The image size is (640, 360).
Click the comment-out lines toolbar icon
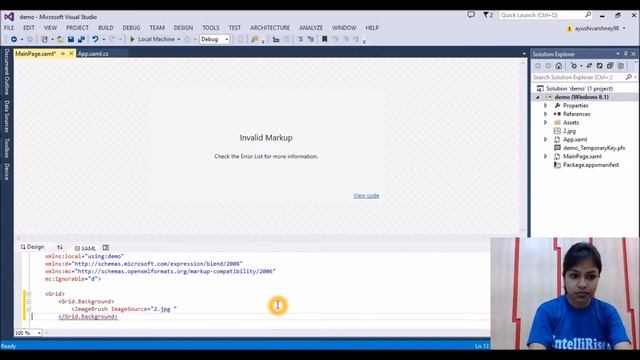click(x=300, y=39)
